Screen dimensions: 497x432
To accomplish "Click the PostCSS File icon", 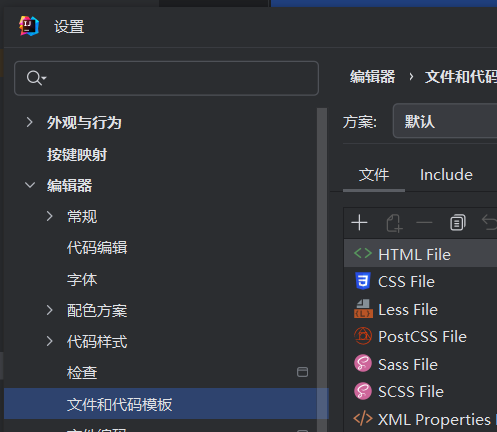I will tap(363, 336).
